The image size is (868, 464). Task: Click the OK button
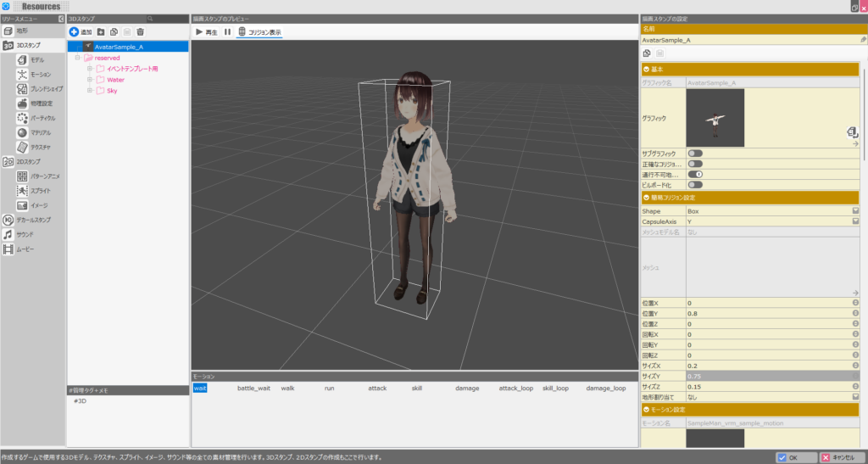(797, 457)
